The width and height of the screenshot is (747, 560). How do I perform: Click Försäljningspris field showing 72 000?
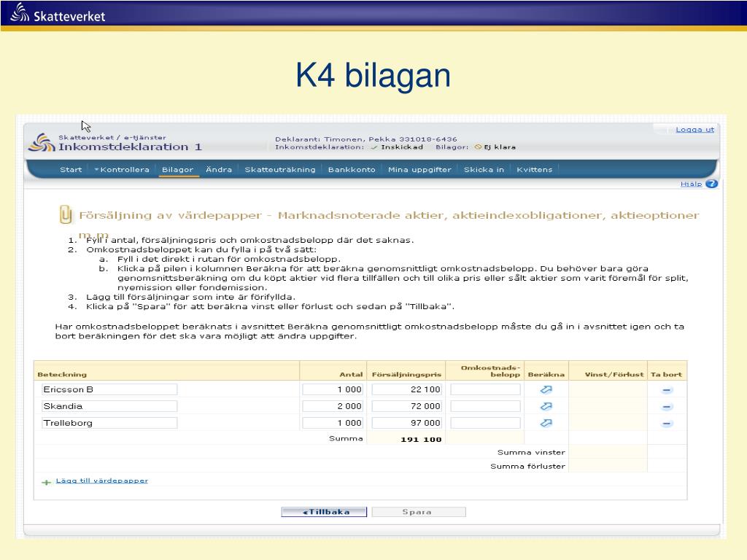point(407,406)
